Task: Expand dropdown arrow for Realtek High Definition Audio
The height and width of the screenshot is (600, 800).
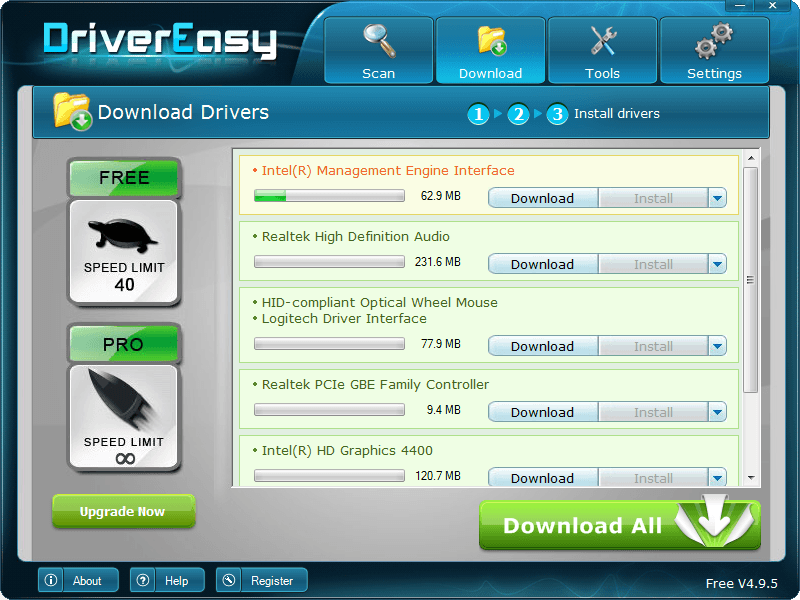Action: 717,264
